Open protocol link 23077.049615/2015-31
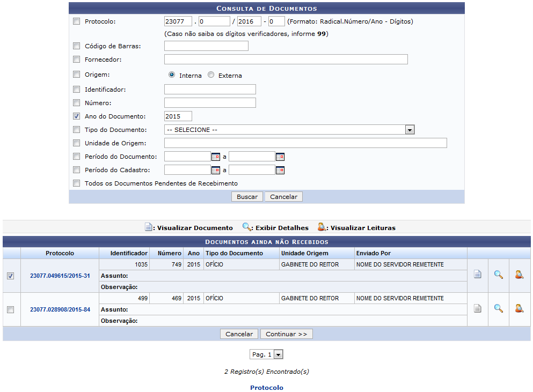Image resolution: width=533 pixels, height=392 pixels. [x=60, y=276]
